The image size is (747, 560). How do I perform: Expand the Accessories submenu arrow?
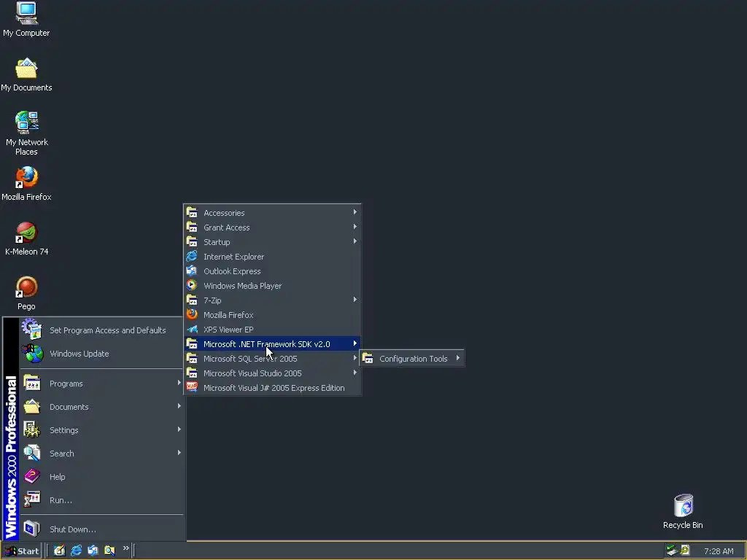pyautogui.click(x=355, y=212)
